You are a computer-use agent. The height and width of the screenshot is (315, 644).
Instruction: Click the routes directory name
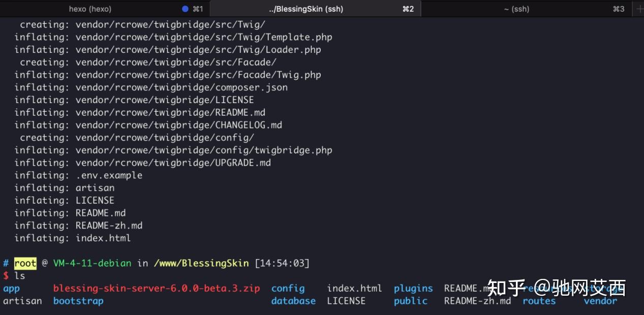tap(539, 301)
